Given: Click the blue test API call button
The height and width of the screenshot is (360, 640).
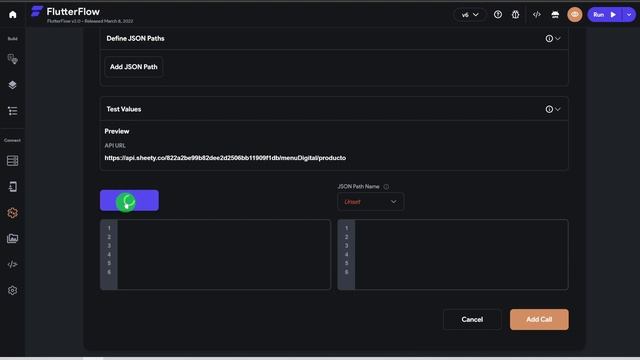Looking at the screenshot, I should (x=129, y=200).
